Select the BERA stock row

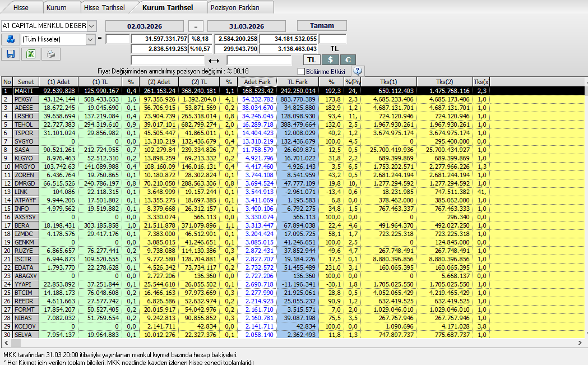tap(293, 225)
